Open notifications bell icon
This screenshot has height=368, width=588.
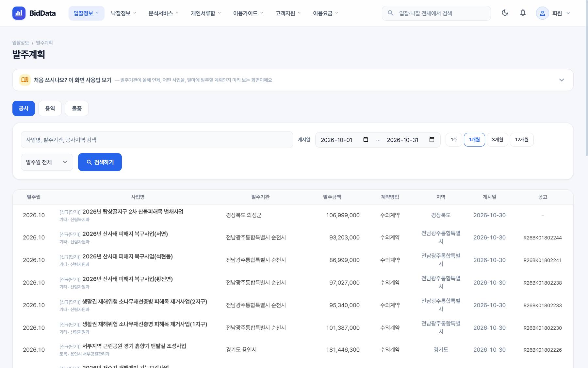tap(523, 13)
